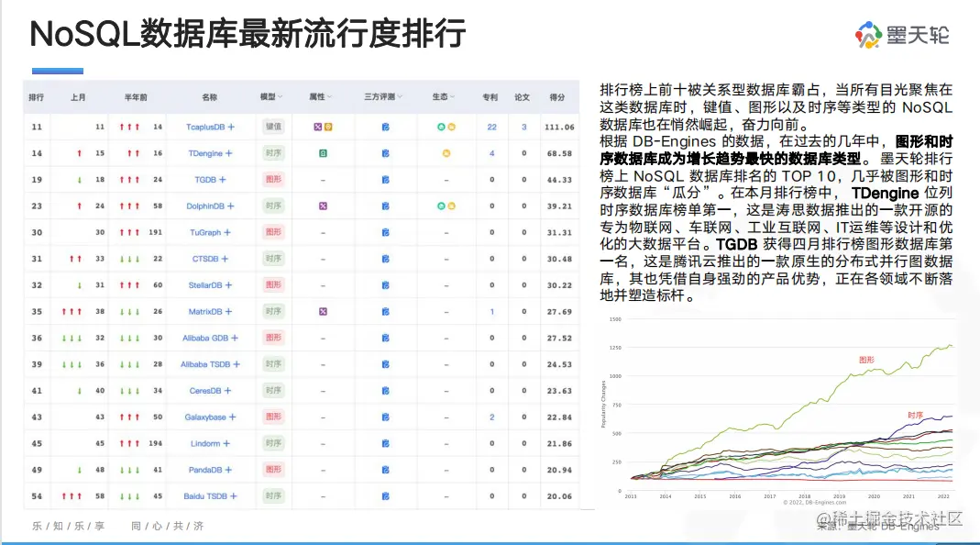The width and height of the screenshot is (980, 545).
Task: Click the green attribute icon in TDengine row
Action: [323, 153]
